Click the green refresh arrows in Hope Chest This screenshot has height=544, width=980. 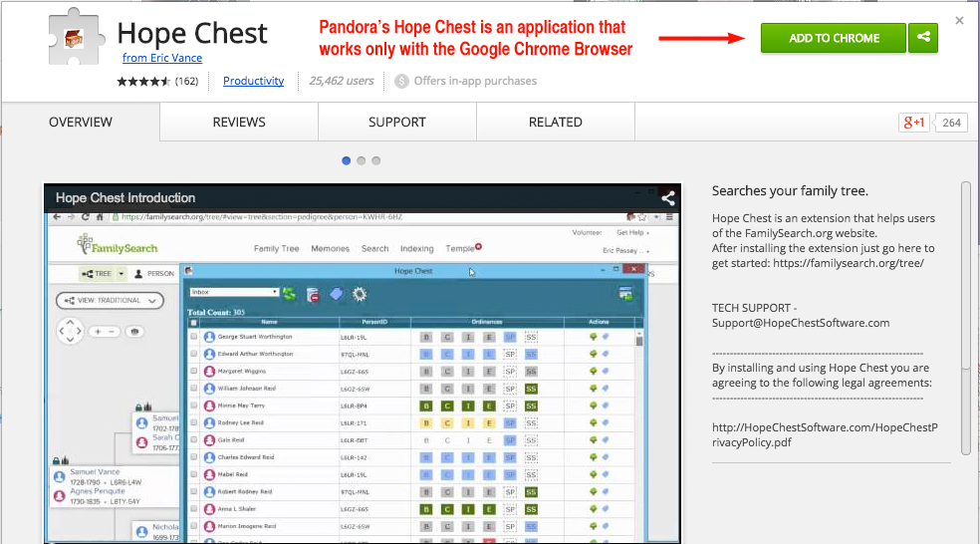289,294
